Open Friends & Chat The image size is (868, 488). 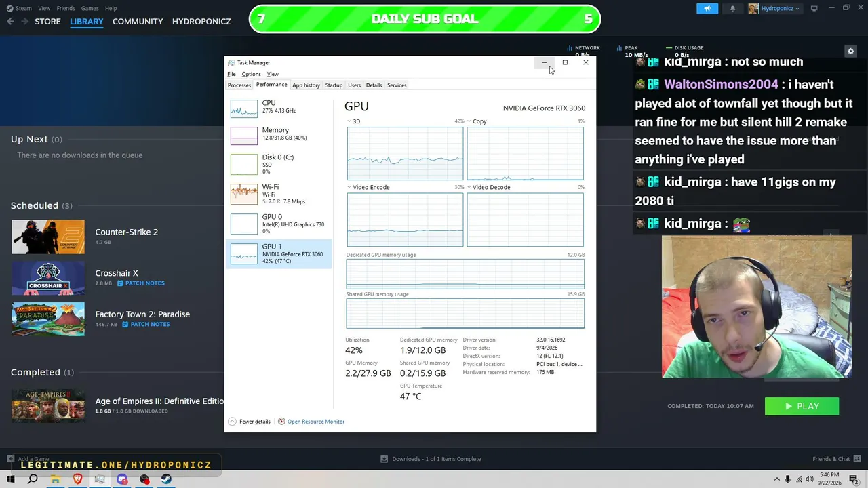click(835, 459)
